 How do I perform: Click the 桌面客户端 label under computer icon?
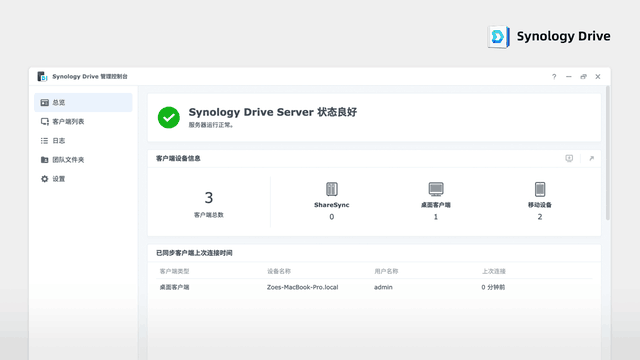pyautogui.click(x=436, y=205)
